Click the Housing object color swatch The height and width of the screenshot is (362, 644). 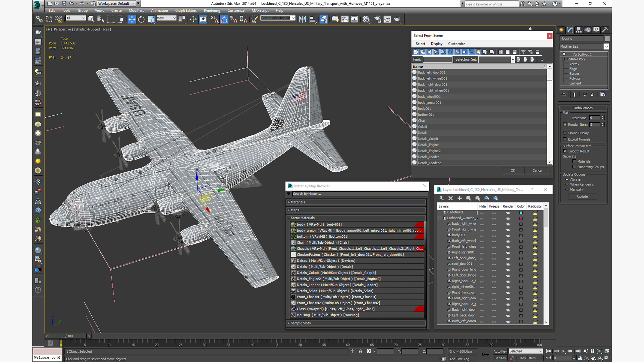pos(607,39)
